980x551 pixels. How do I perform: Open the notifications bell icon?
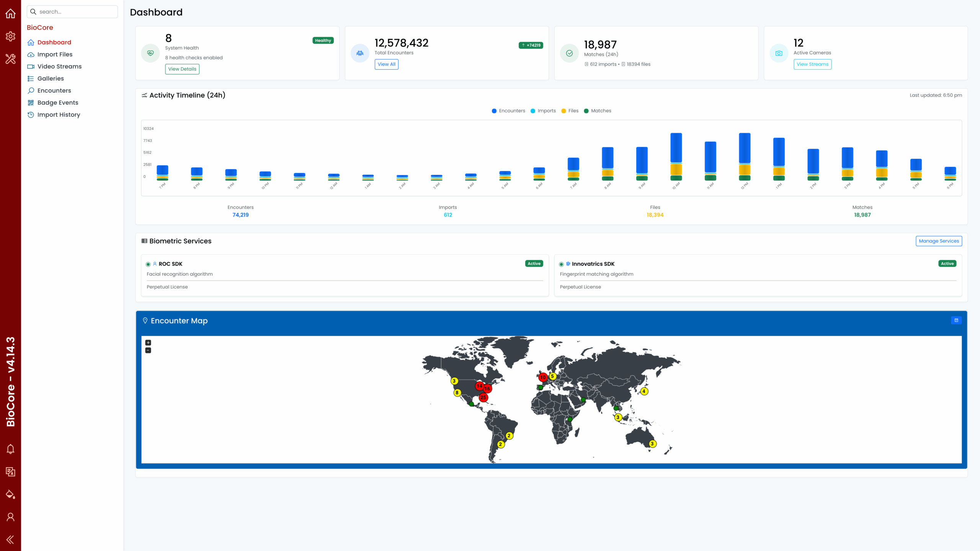coord(10,449)
